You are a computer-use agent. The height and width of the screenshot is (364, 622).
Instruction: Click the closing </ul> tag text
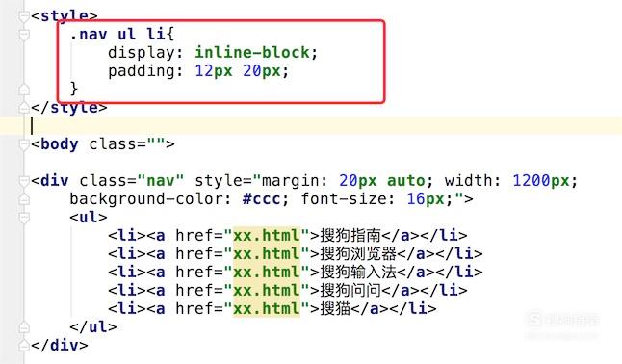tap(93, 327)
